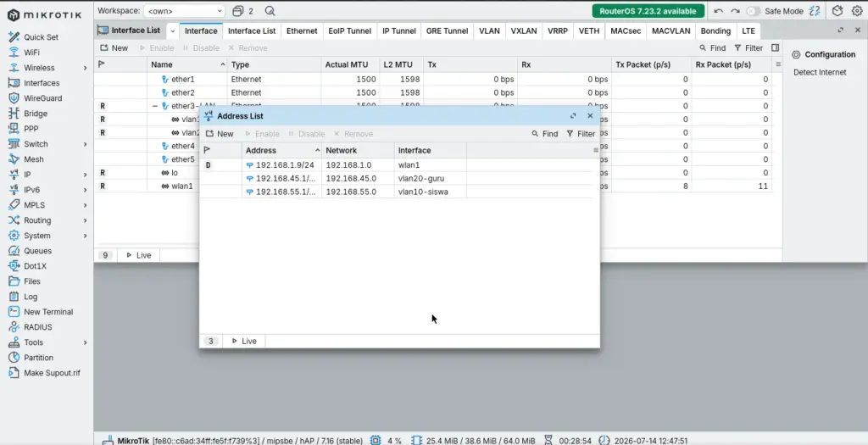Open the Workspace dropdown
Viewport: 868px width, 445px height.
[184, 10]
